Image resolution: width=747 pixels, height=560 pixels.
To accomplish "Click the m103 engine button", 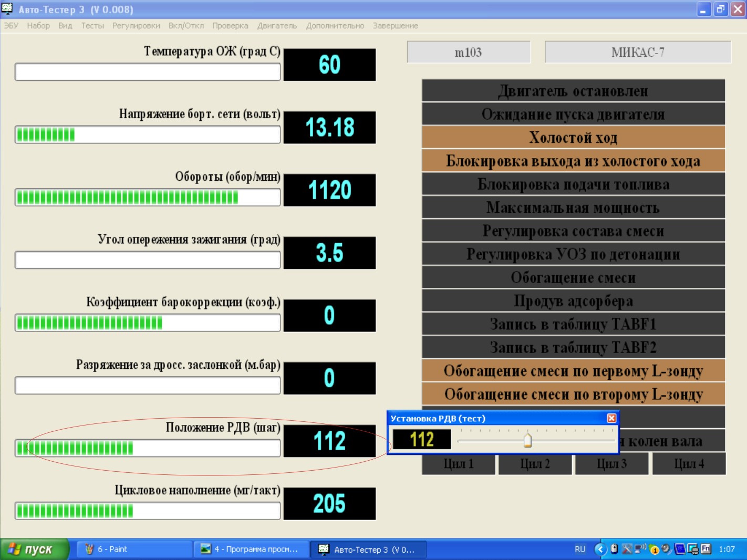I will click(x=469, y=52).
